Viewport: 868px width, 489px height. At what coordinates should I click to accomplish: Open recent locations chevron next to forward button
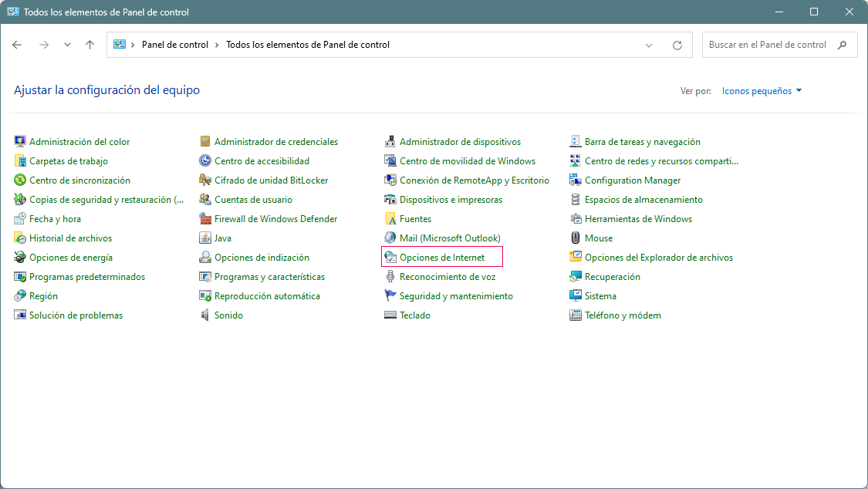pyautogui.click(x=67, y=45)
